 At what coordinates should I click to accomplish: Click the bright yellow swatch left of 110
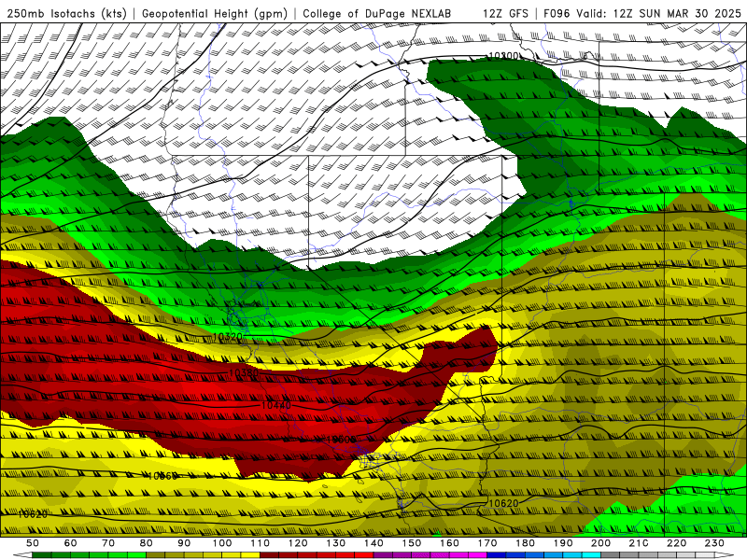250,555
